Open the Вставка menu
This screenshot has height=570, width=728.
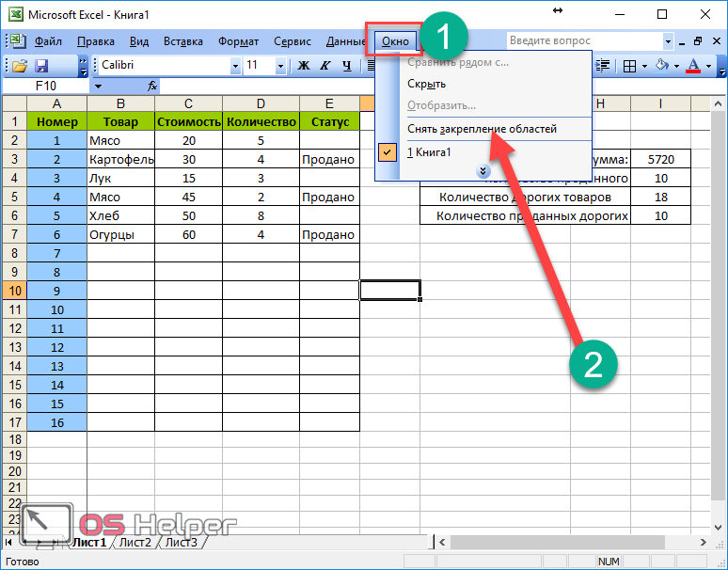coord(182,41)
